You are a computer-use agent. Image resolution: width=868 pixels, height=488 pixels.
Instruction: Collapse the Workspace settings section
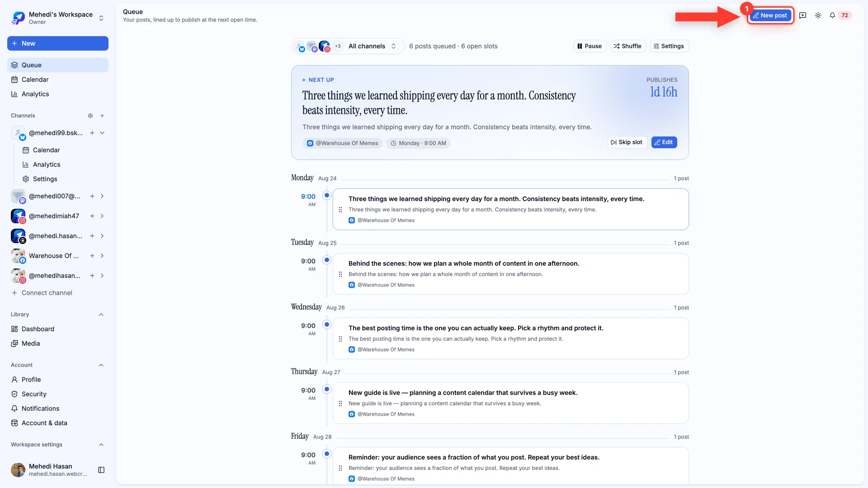pyautogui.click(x=101, y=445)
